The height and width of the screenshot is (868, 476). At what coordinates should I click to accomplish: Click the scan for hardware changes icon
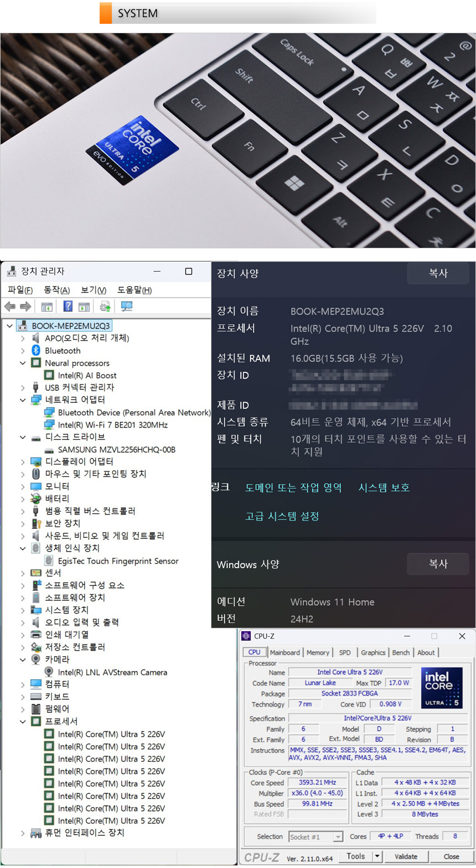tap(127, 306)
